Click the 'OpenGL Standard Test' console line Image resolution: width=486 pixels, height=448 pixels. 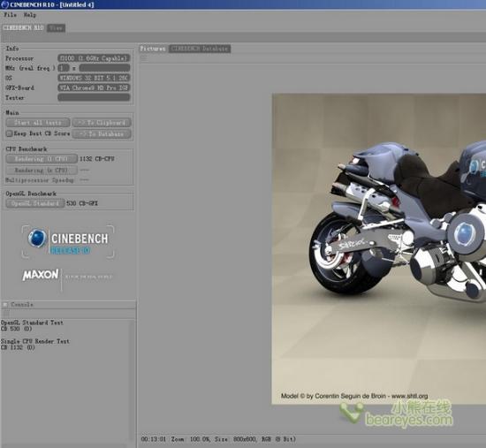coord(32,323)
